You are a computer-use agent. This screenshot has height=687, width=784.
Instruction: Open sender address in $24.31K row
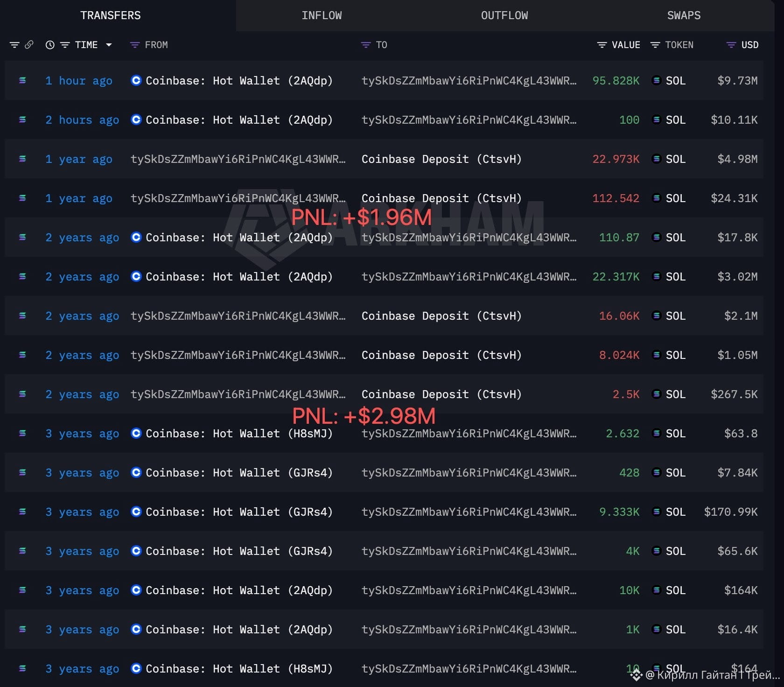(x=238, y=198)
